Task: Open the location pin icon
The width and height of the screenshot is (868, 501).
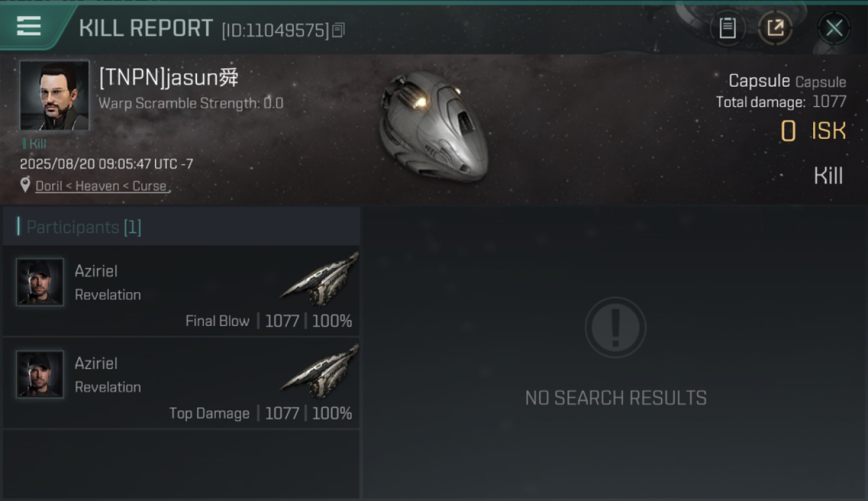Action: click(25, 185)
